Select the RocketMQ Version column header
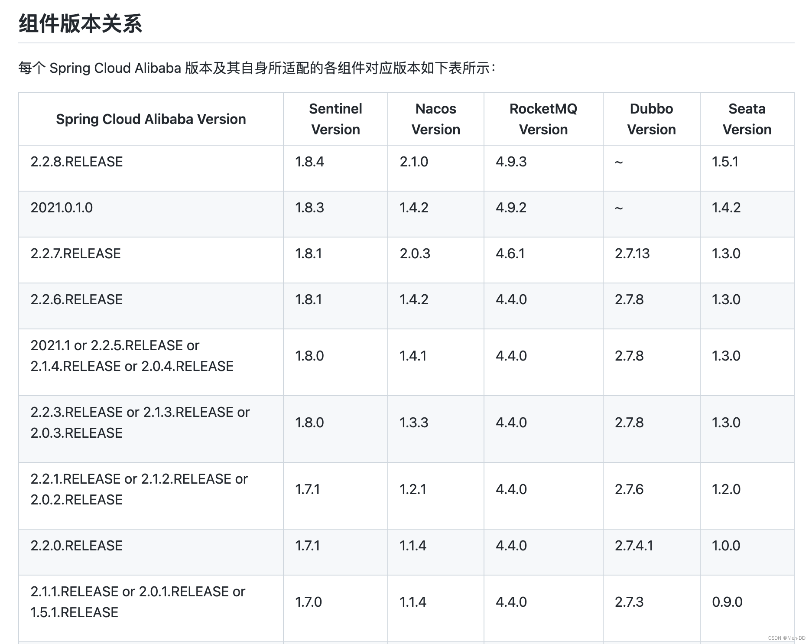 pos(543,119)
